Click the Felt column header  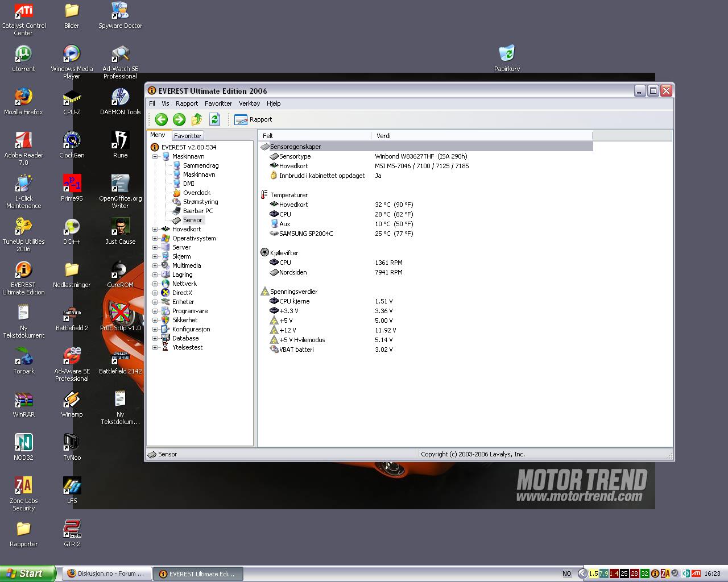coord(315,136)
